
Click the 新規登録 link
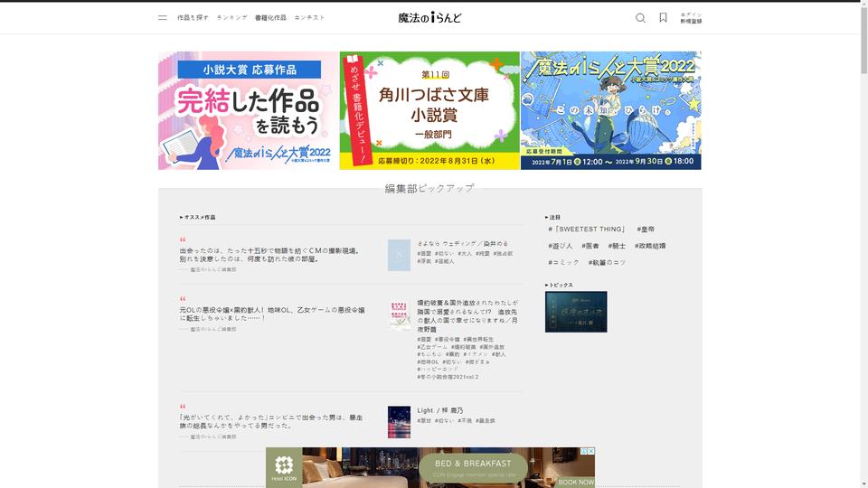point(691,21)
